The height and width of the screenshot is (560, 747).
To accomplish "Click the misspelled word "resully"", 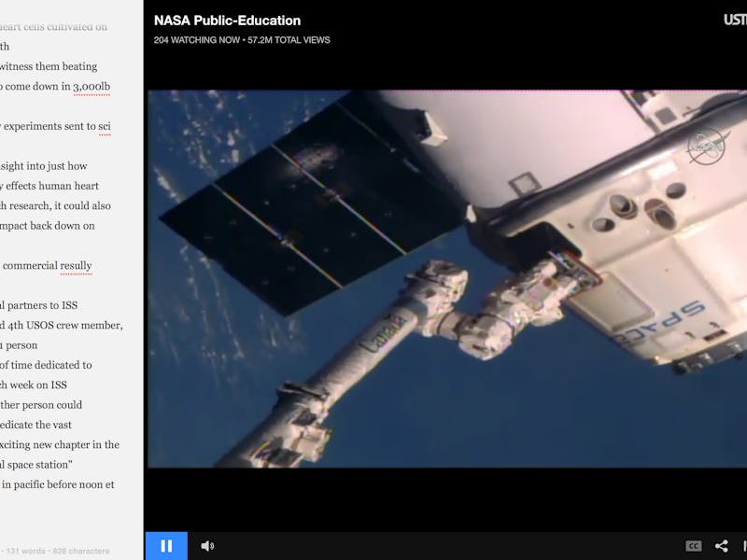I will [x=76, y=266].
